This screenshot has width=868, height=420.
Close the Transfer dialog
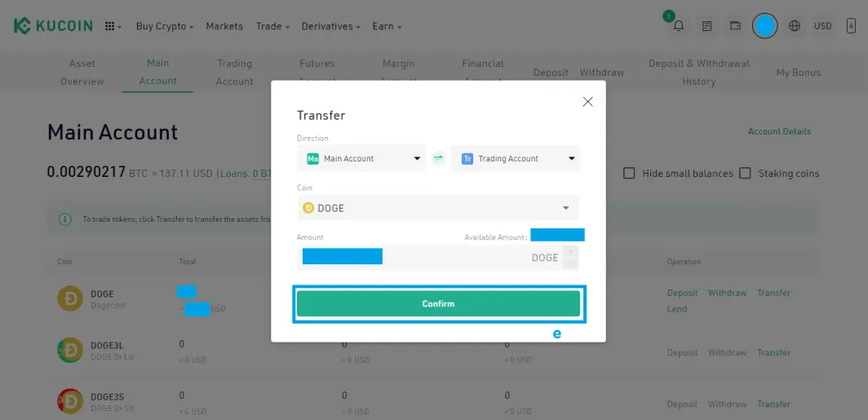coord(588,102)
